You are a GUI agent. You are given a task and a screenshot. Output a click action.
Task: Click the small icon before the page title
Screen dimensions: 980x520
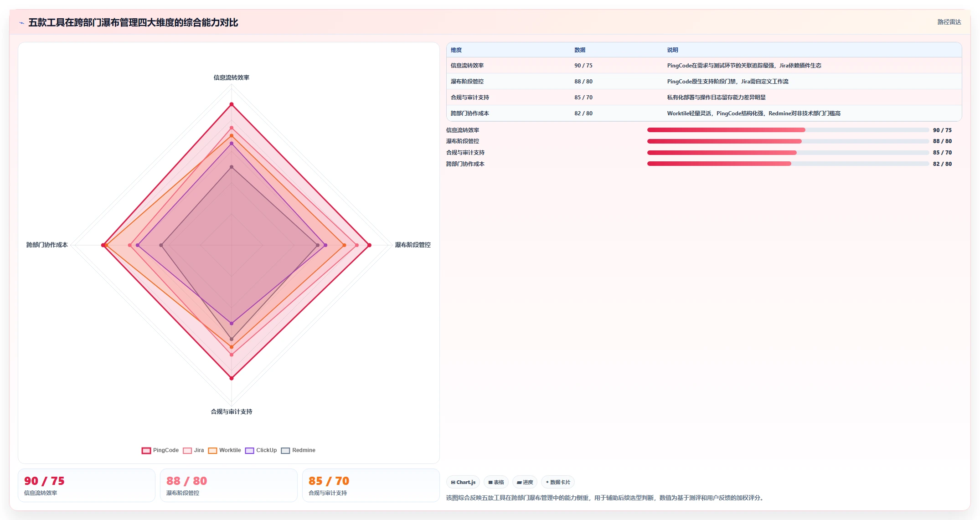pos(21,23)
